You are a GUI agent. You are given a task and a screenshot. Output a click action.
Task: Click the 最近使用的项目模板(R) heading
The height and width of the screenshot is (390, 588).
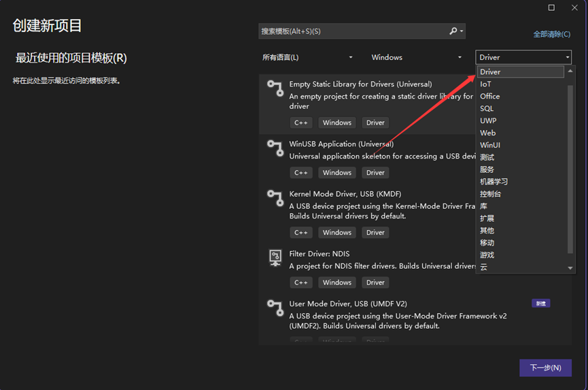tap(71, 58)
